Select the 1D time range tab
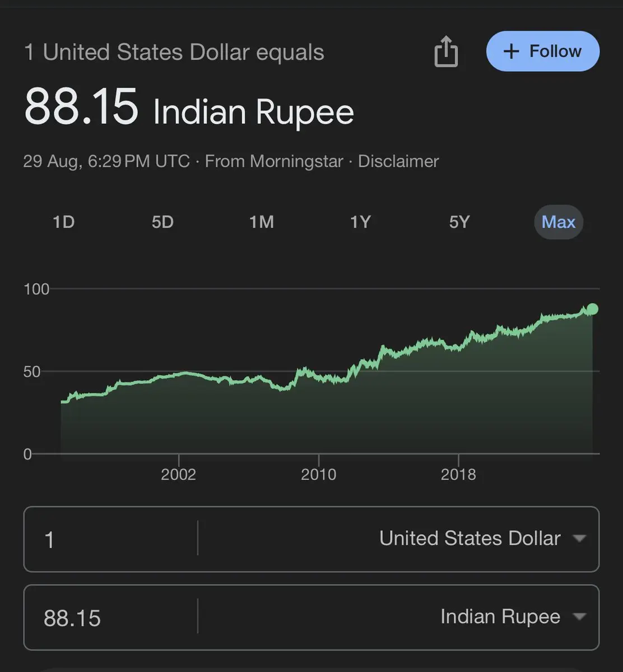This screenshot has height=672, width=623. coord(63,222)
